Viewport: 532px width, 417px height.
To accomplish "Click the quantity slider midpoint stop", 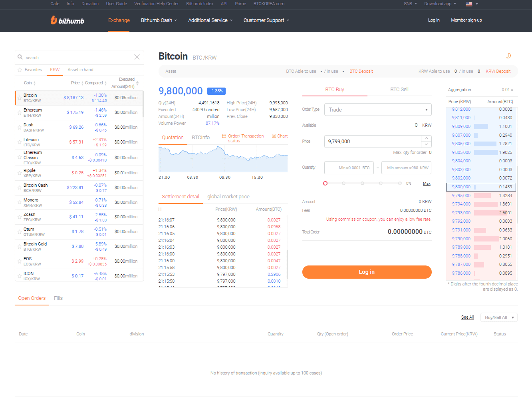I will pos(362,184).
